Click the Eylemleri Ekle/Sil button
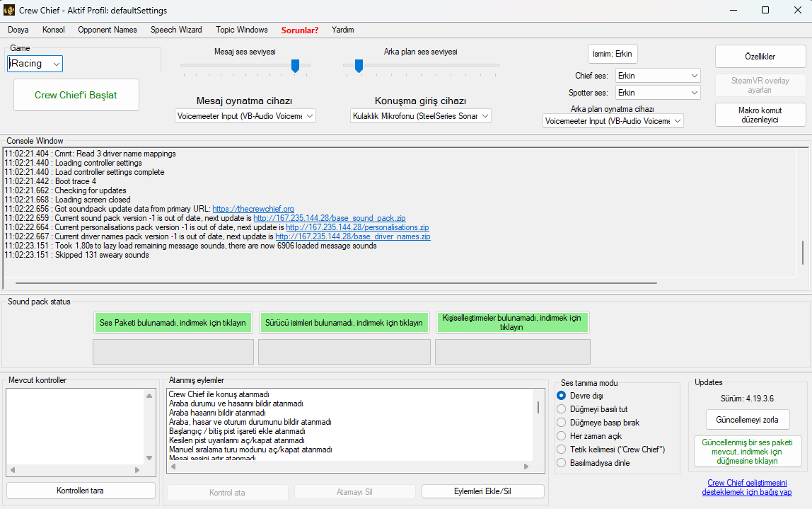Image resolution: width=812 pixels, height=509 pixels. (482, 491)
